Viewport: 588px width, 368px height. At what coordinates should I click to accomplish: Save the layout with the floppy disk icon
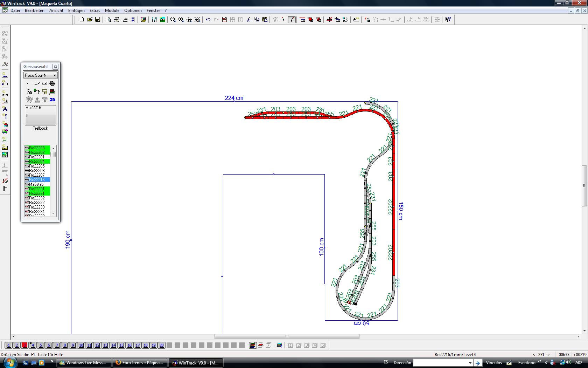coord(98,20)
